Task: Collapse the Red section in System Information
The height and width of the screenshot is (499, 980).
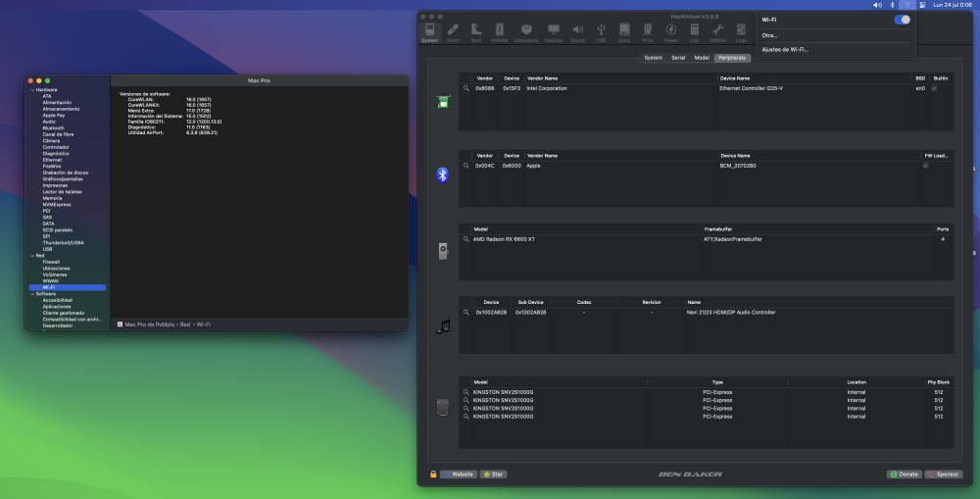Action: (x=32, y=255)
